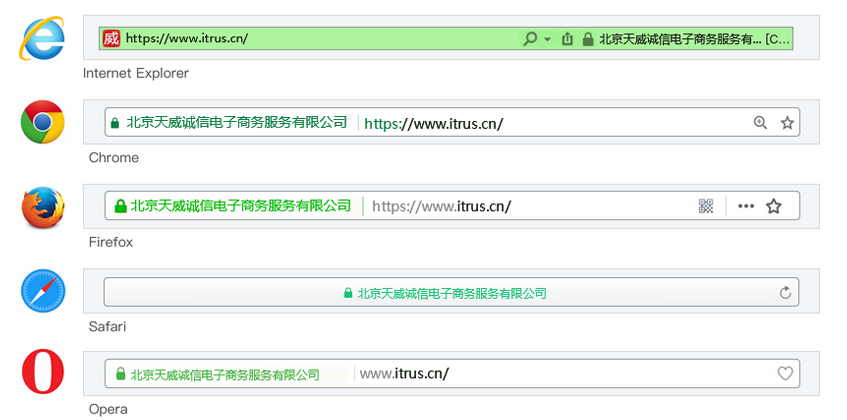The width and height of the screenshot is (847, 420).
Task: Click the Safari compass logo icon
Action: [x=43, y=291]
